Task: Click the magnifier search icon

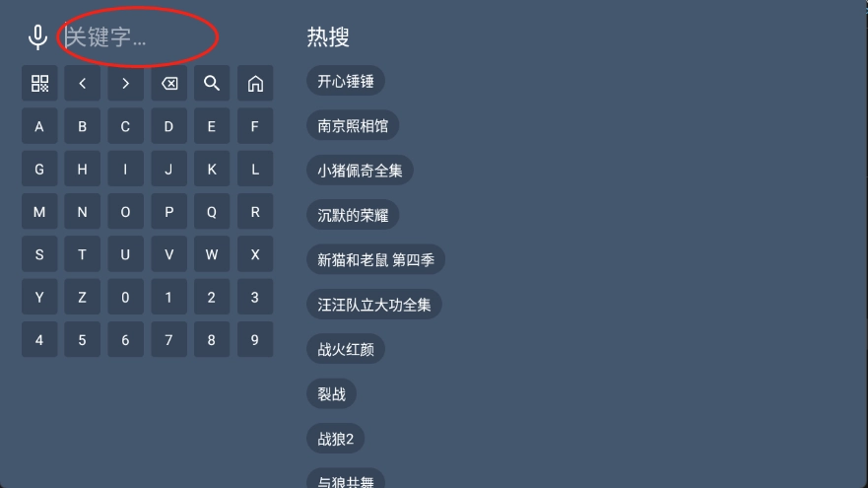Action: click(212, 84)
